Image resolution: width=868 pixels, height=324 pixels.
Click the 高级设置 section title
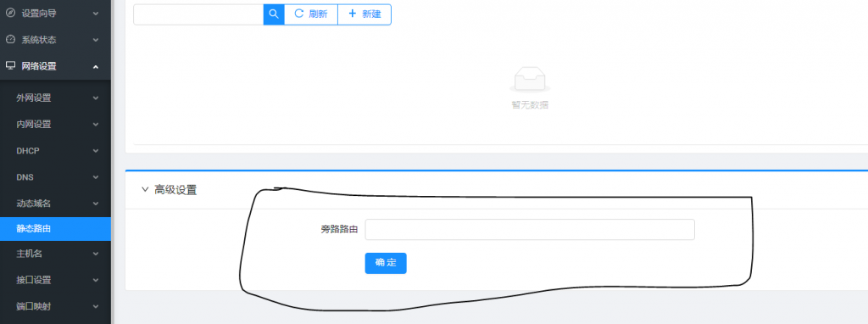[x=175, y=190]
